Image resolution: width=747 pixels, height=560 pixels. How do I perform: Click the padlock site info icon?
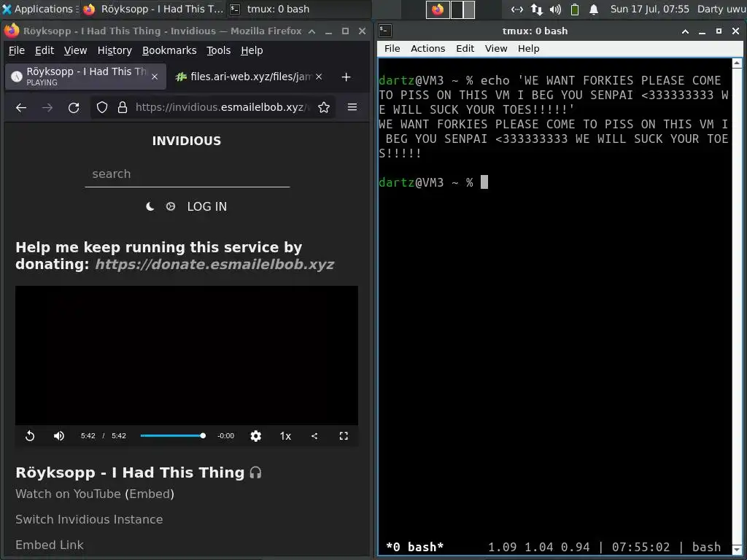tap(123, 108)
